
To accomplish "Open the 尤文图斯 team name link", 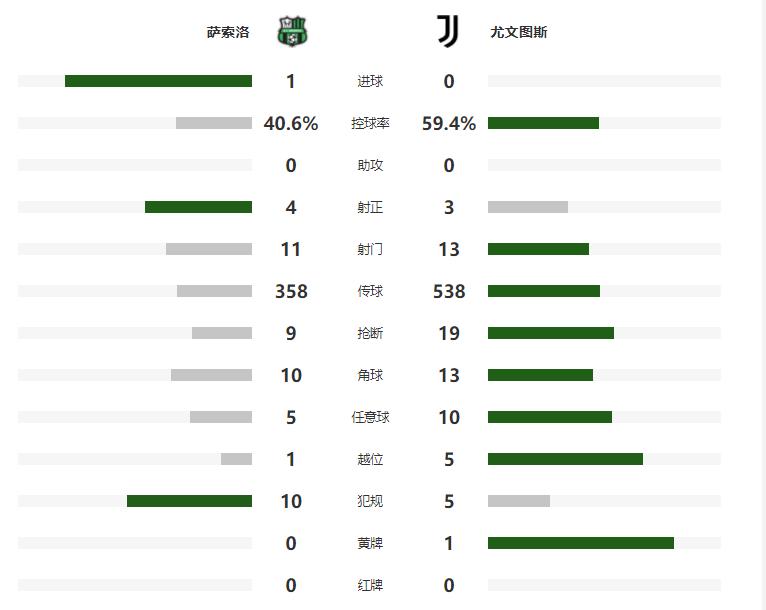I will [x=518, y=33].
